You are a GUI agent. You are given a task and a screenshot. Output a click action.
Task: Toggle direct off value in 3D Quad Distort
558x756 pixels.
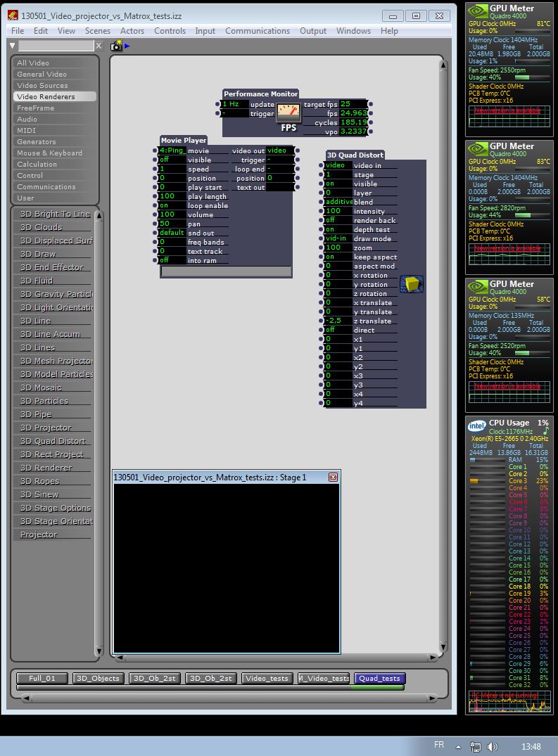pyautogui.click(x=338, y=330)
